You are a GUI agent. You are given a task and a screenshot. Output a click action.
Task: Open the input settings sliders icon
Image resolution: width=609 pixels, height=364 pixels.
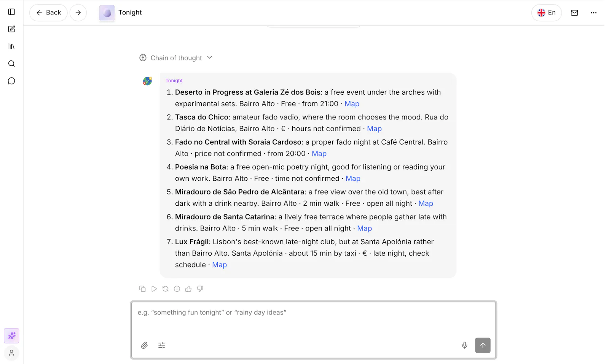click(161, 345)
